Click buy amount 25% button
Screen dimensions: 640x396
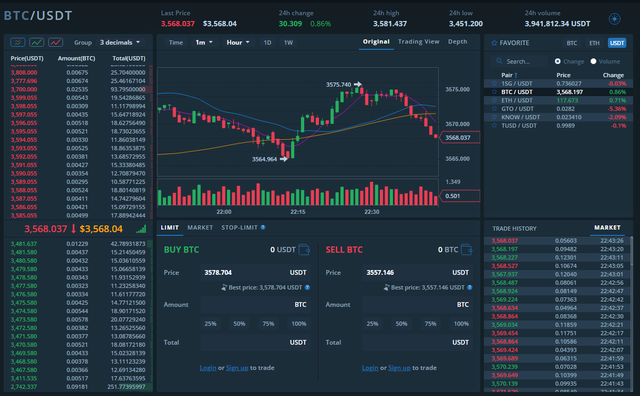pyautogui.click(x=211, y=323)
